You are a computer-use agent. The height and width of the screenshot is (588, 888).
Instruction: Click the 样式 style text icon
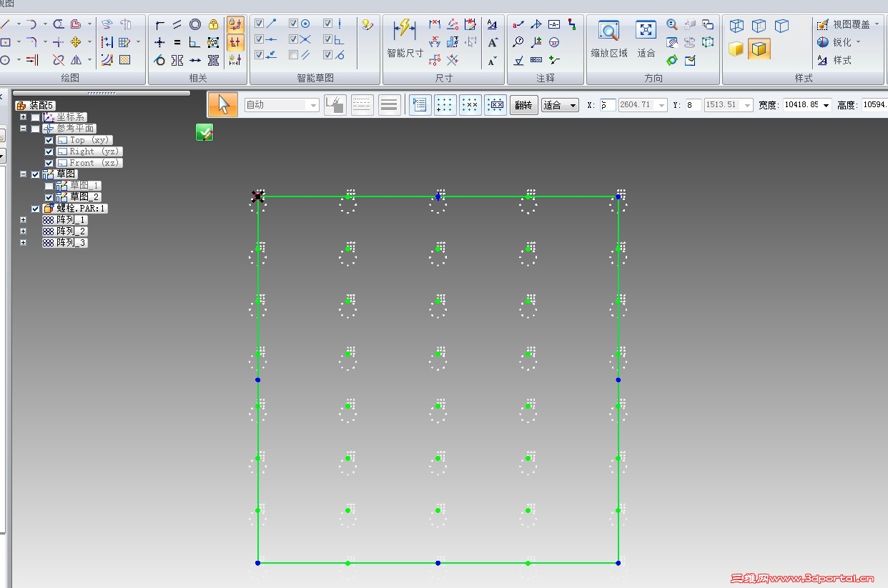834,60
